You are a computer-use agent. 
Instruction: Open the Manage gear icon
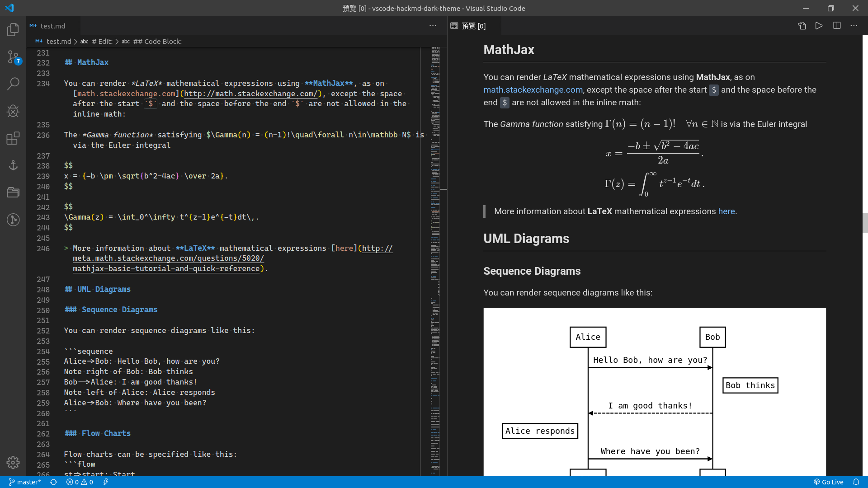[13, 462]
